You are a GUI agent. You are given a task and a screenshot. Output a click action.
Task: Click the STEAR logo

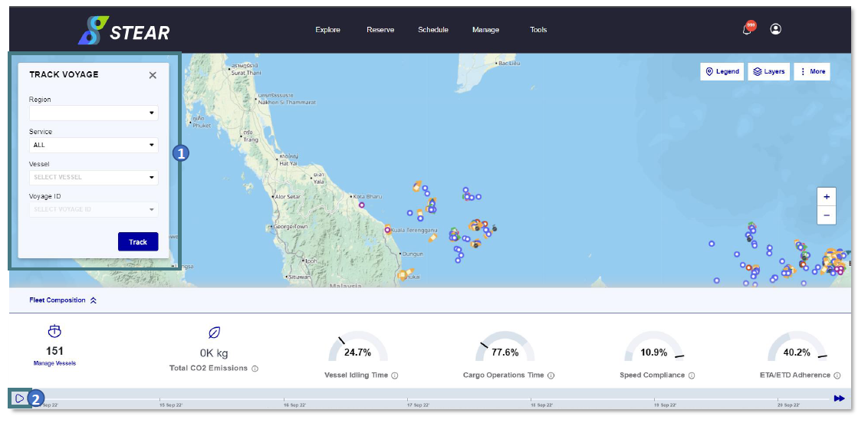tap(124, 31)
